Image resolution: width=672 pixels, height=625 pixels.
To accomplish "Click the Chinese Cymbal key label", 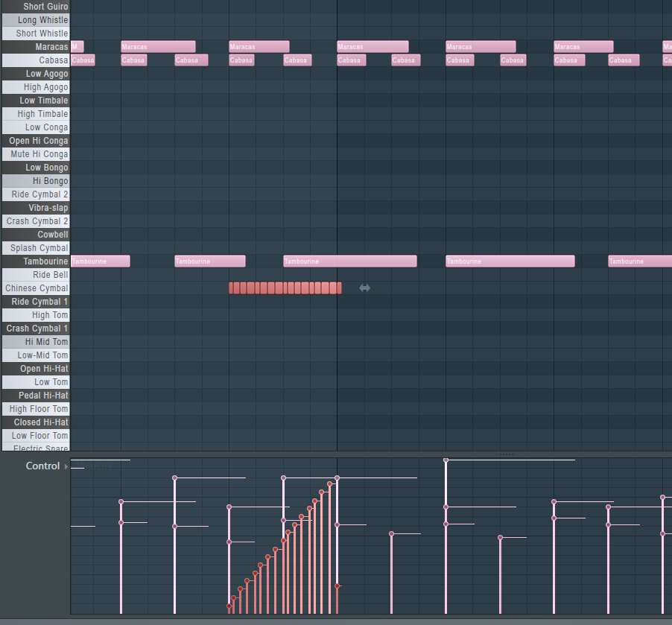I will 36,288.
